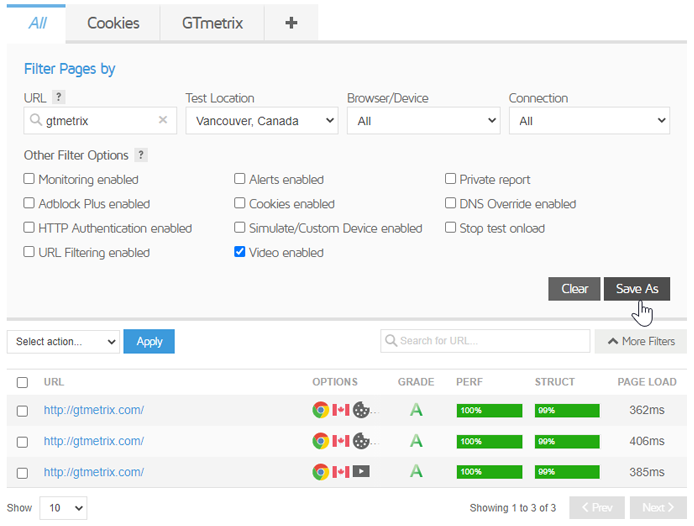Click the 100% PERF bar in 406ms row
The width and height of the screenshot is (694, 526).
490,441
